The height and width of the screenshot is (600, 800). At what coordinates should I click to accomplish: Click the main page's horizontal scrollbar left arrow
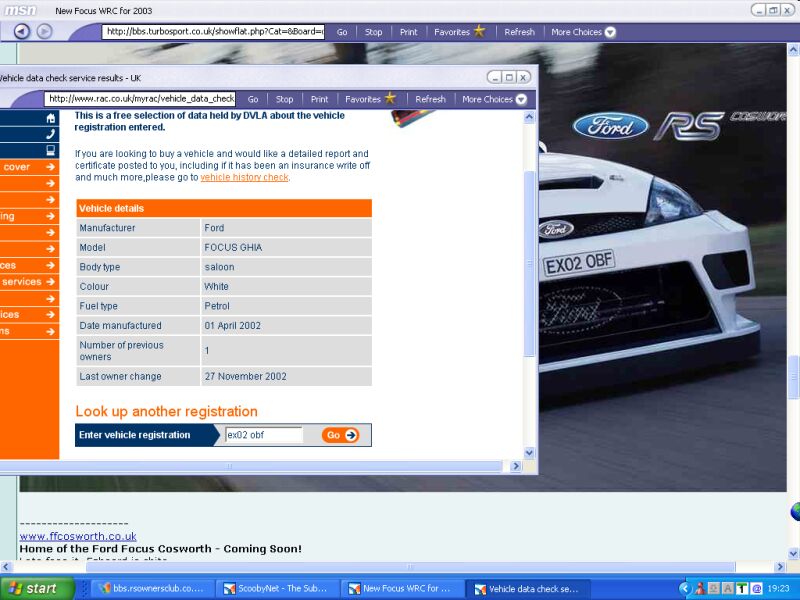pyautogui.click(x=6, y=566)
